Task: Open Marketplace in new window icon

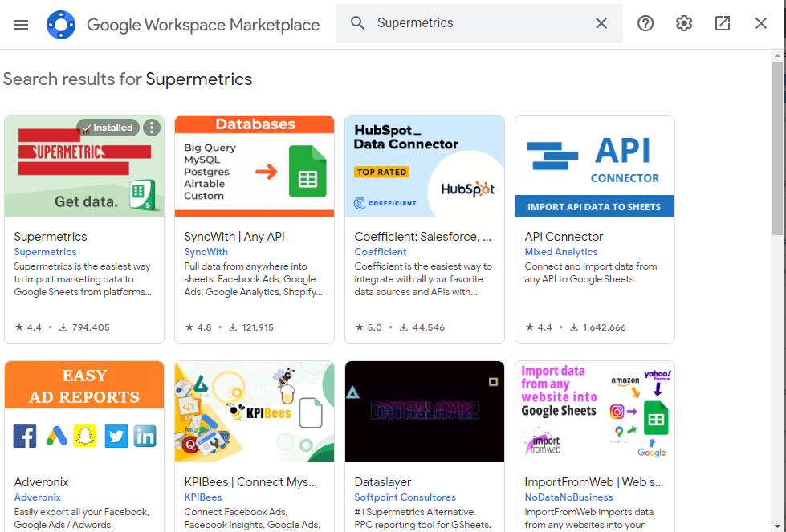Action: [x=723, y=23]
